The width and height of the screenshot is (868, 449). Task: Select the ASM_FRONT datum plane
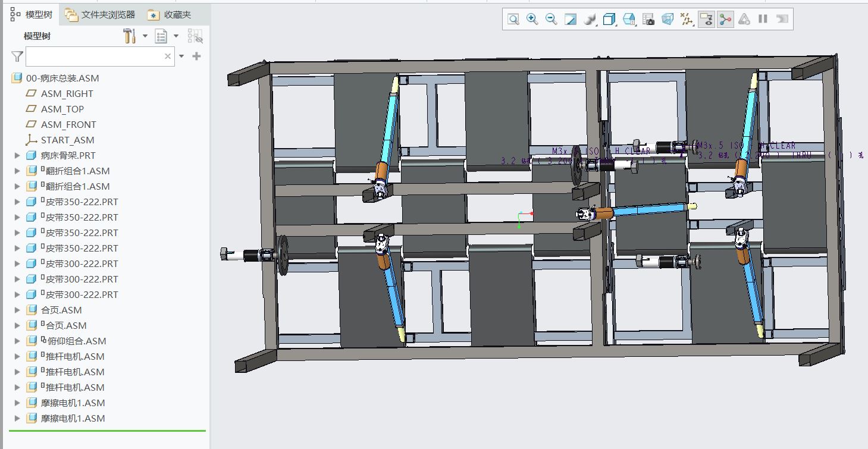[68, 124]
